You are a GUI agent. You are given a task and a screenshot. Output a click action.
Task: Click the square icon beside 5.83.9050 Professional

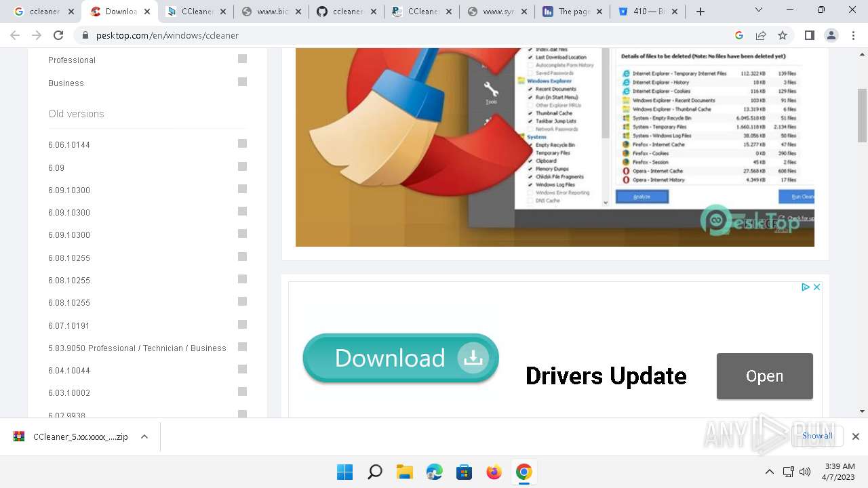pos(242,347)
